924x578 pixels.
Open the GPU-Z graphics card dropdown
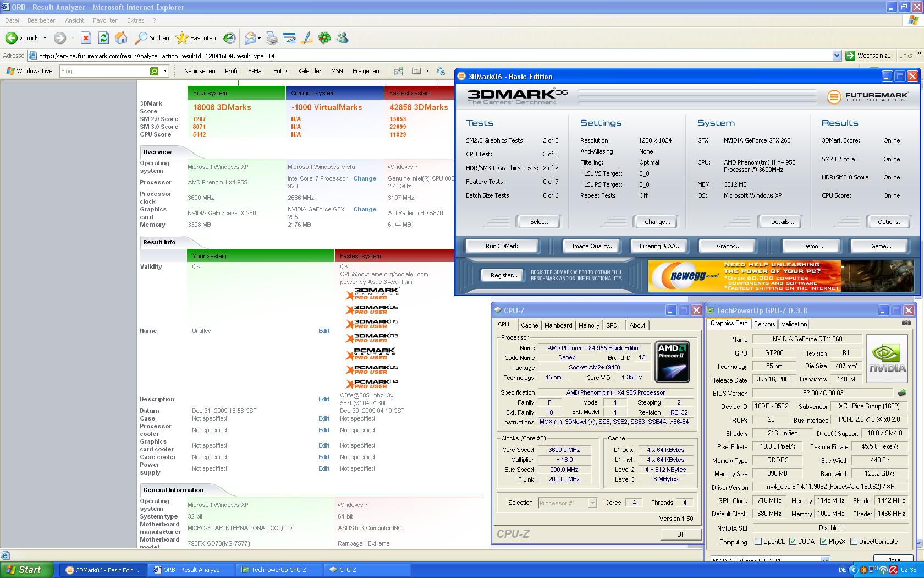click(826, 560)
